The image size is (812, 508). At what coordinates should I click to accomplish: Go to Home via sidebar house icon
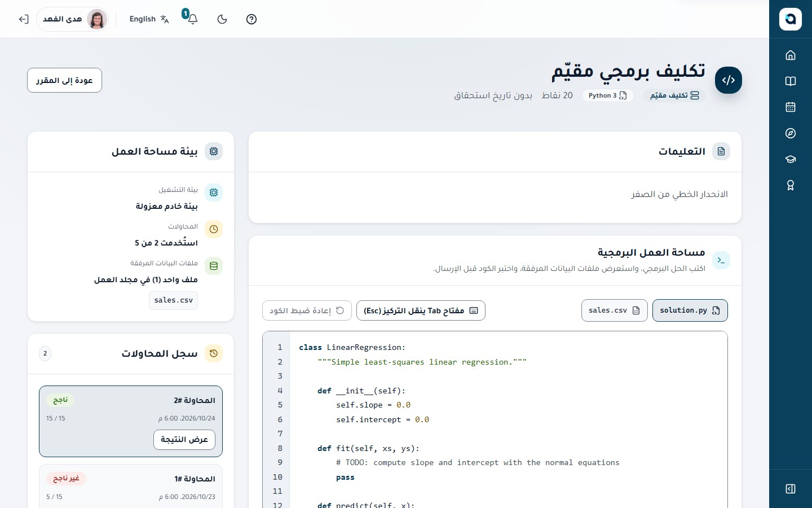[791, 55]
